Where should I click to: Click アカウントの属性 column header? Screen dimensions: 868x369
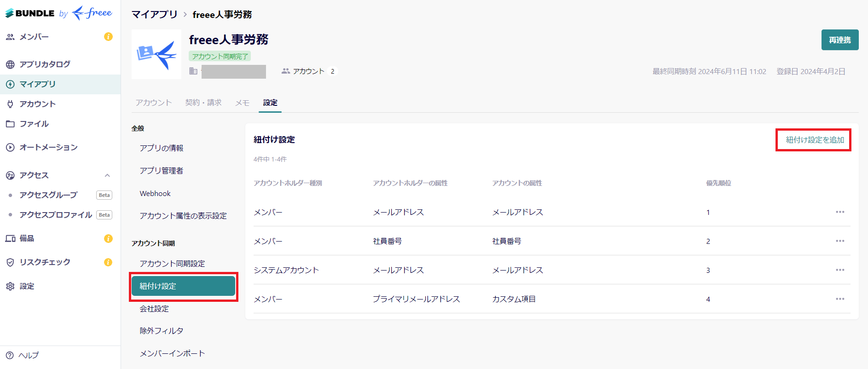click(517, 183)
